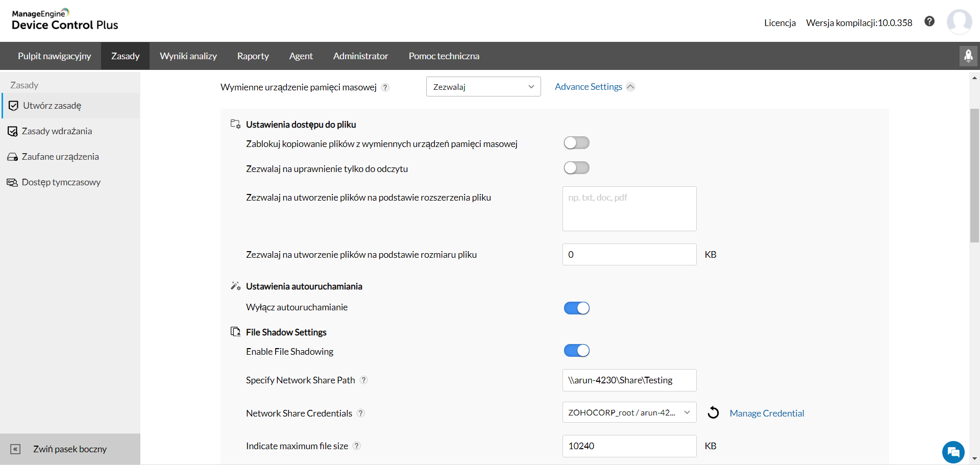Viewport: 980px width, 465px height.
Task: Open the ZOHOCORP_root credentials dropdown
Action: tap(629, 412)
